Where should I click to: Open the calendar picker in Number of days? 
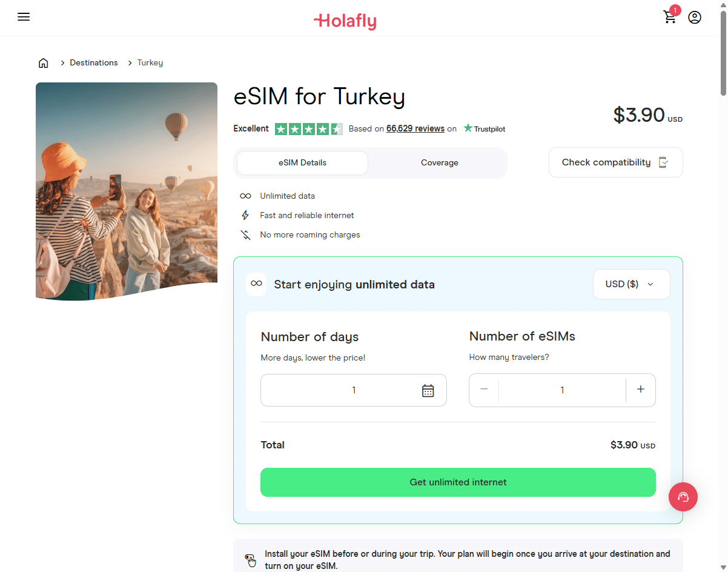point(428,390)
